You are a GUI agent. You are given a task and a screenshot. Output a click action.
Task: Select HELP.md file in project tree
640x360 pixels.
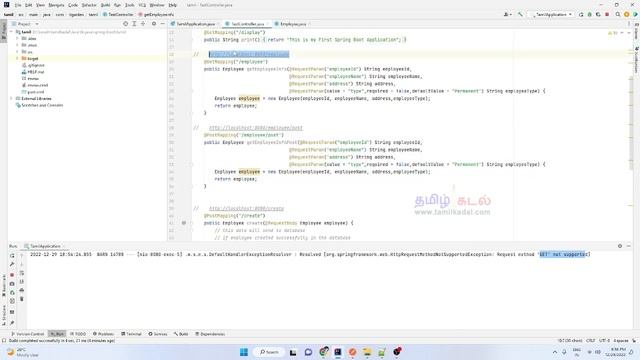33,72
